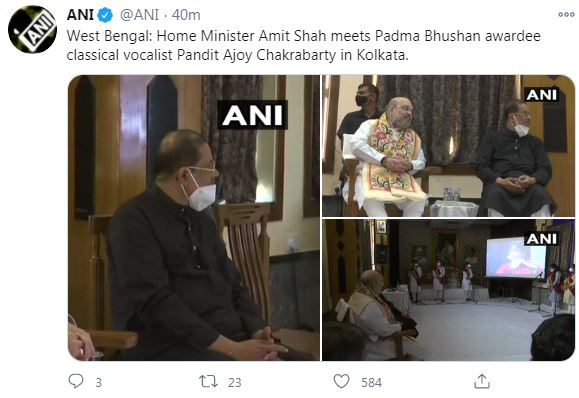The height and width of the screenshot is (398, 579).
Task: Click the ANI watermark on top-right photo
Action: click(x=541, y=95)
